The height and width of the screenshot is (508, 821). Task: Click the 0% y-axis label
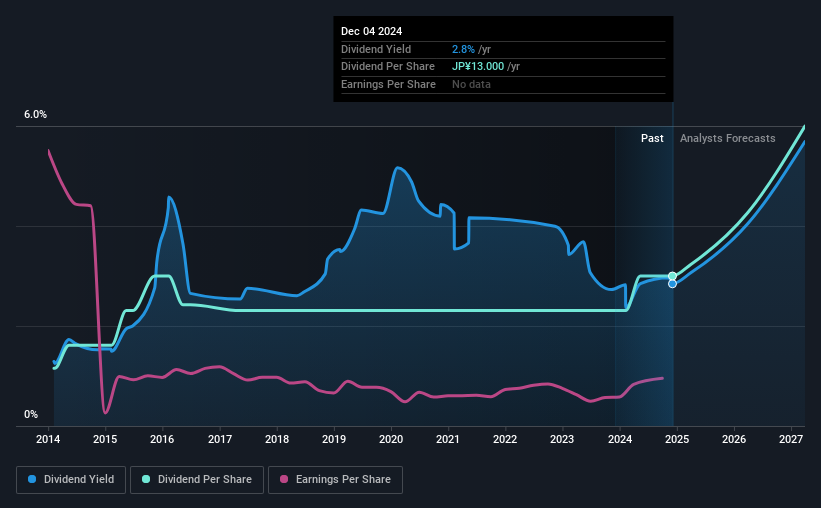(x=31, y=415)
